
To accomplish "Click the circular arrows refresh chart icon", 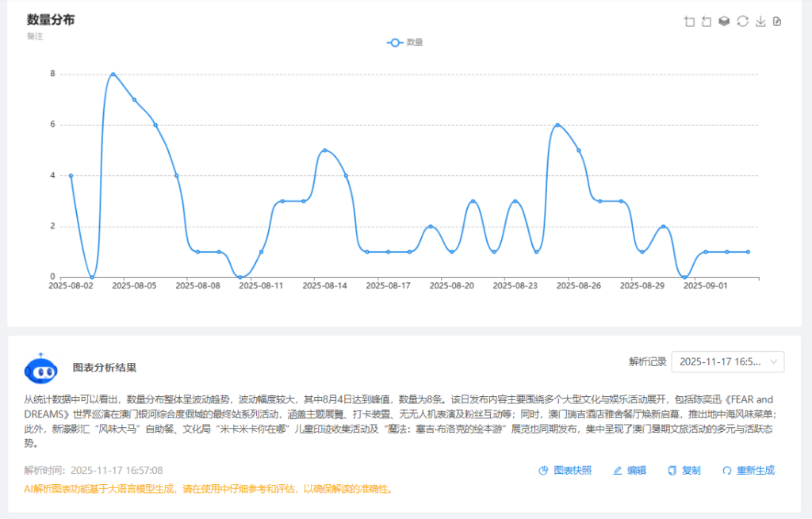I will 742,21.
